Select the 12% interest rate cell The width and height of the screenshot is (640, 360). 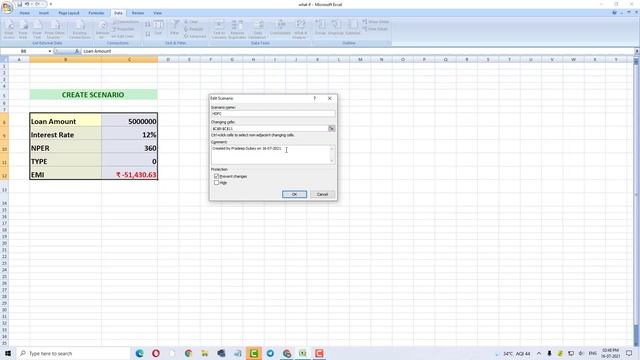[x=129, y=135]
